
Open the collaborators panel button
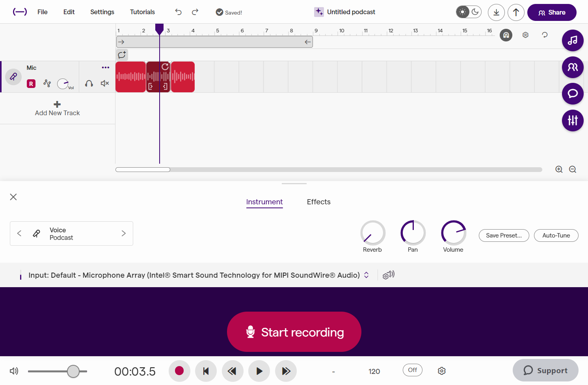click(x=573, y=67)
